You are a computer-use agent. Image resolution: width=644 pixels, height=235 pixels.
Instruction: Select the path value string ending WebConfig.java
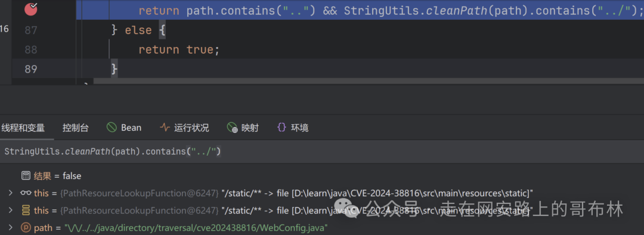[x=196, y=227]
